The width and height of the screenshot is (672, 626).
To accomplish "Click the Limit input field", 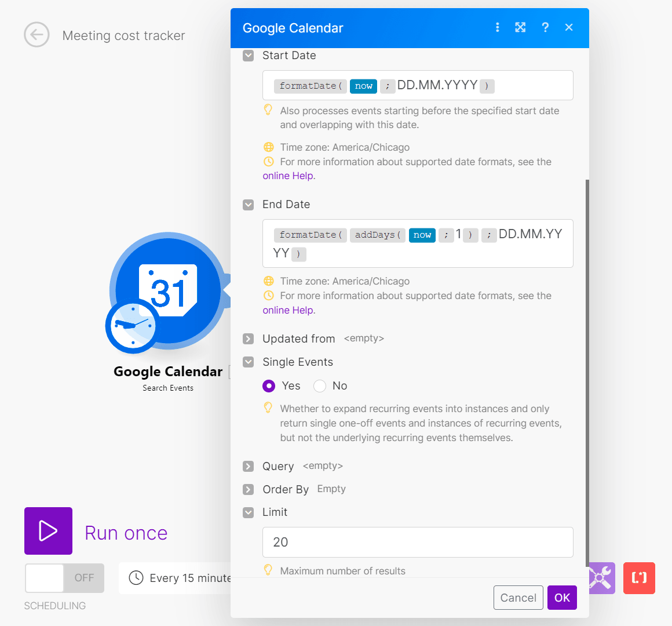I will 418,542.
